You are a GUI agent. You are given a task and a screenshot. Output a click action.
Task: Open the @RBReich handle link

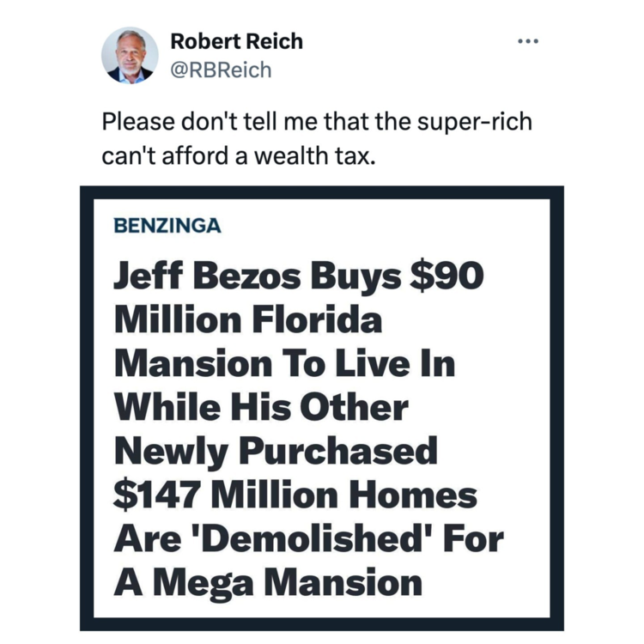(221, 70)
